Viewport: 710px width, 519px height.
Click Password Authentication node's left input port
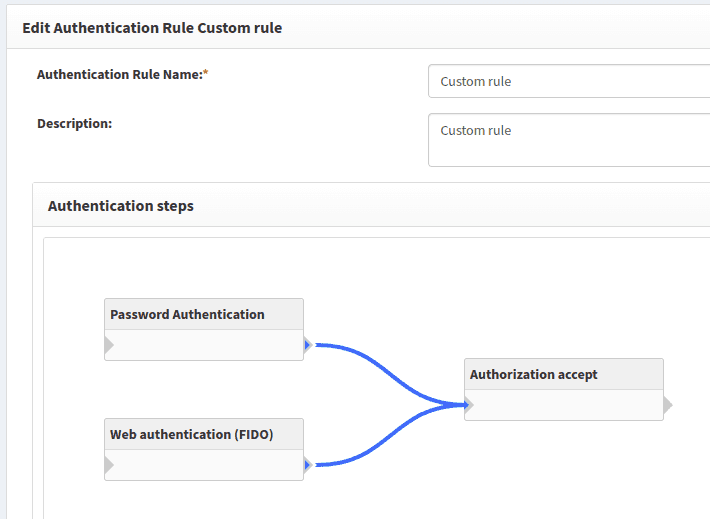click(x=109, y=345)
